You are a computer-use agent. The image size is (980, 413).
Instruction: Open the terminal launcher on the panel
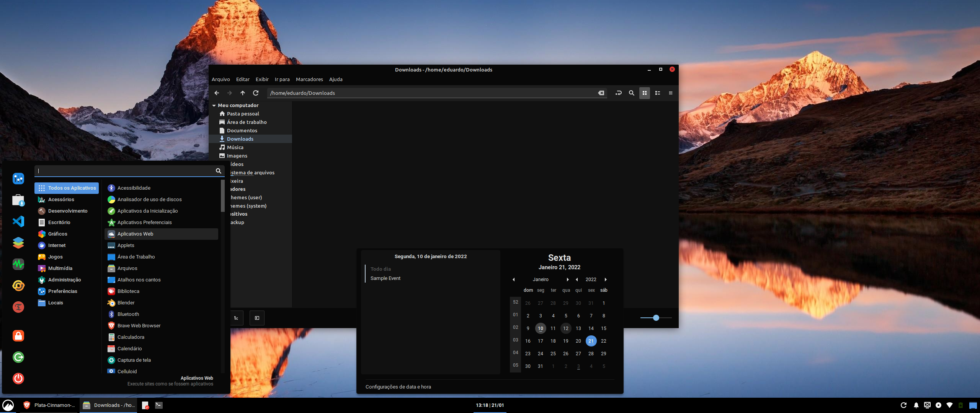159,405
